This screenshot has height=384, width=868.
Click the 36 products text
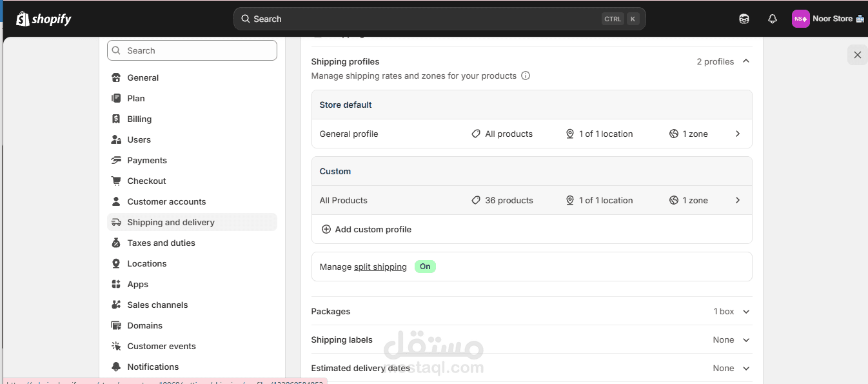(509, 200)
